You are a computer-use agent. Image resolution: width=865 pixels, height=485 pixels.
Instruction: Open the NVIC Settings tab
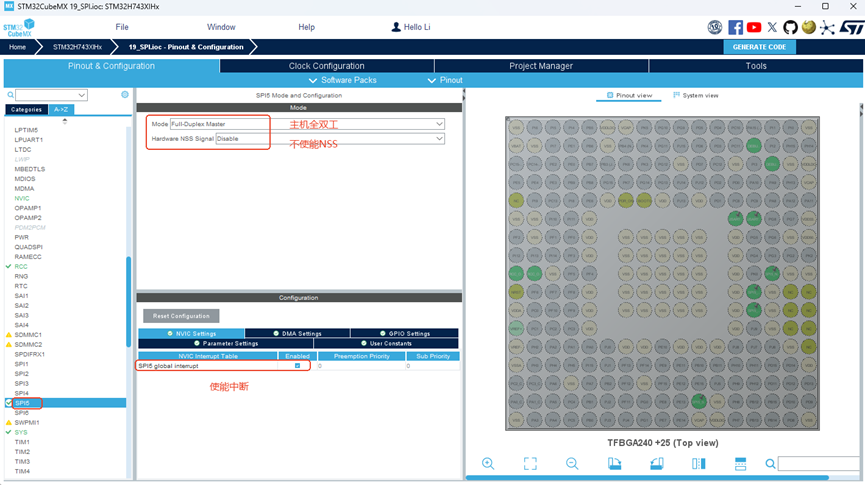[x=191, y=333]
